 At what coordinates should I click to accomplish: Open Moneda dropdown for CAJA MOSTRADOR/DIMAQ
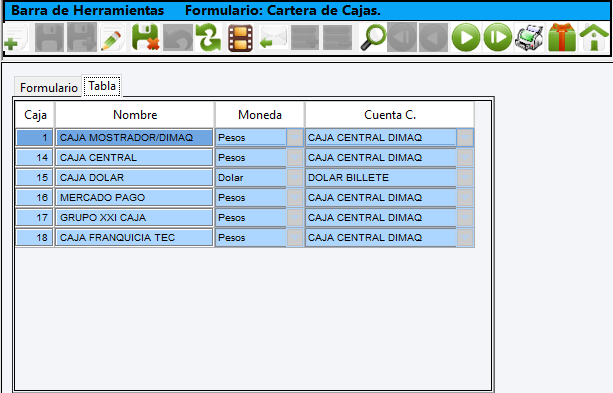point(295,138)
